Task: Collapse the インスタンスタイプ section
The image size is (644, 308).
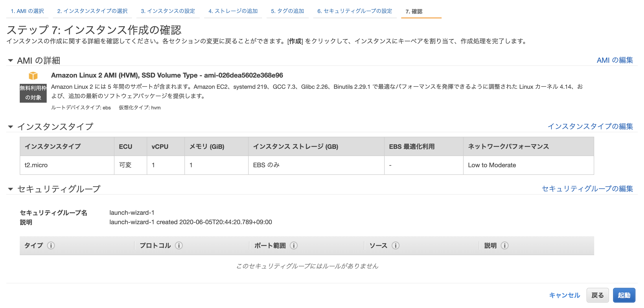Action: (x=11, y=127)
